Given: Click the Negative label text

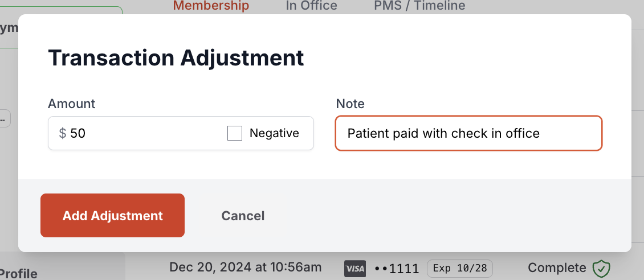Looking at the screenshot, I should (x=274, y=133).
